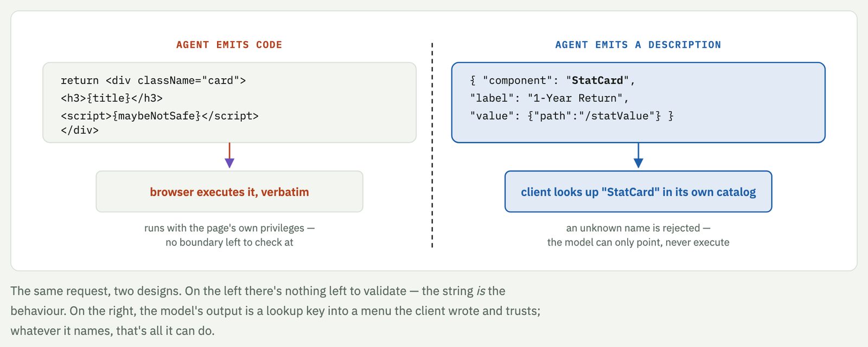Image resolution: width=868 pixels, height=347 pixels.
Task: Click 'the model can only point, never execute'
Action: click(x=638, y=242)
